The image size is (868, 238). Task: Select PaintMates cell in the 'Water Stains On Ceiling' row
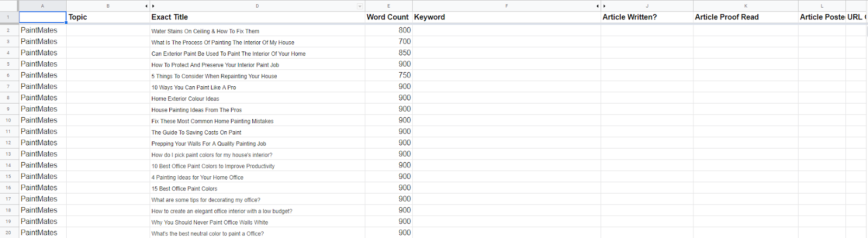[x=43, y=30]
